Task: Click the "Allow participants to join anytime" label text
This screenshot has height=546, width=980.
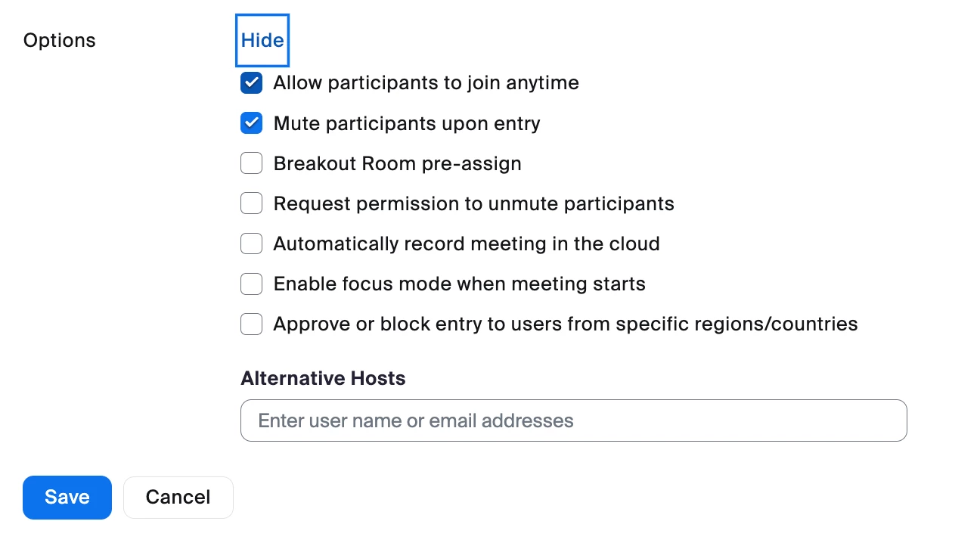Action: pos(426,83)
